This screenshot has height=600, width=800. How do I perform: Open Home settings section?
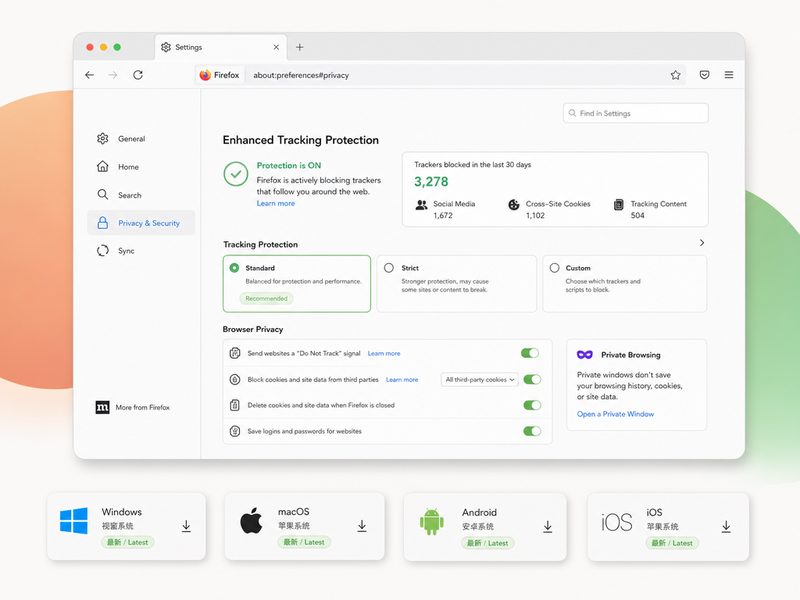click(x=141, y=166)
